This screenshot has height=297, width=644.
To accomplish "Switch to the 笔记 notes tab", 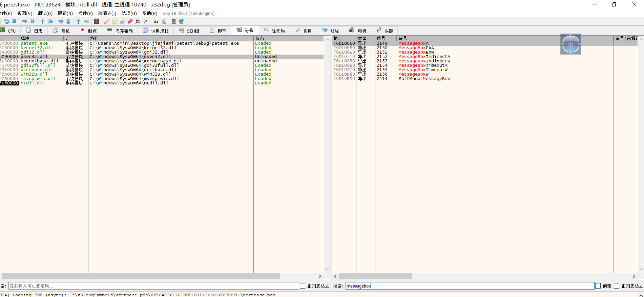I will 61,31.
